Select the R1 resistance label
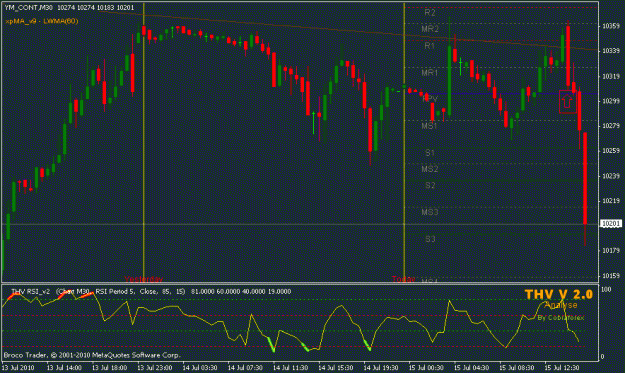Screen dimensions: 625x373 (429, 46)
